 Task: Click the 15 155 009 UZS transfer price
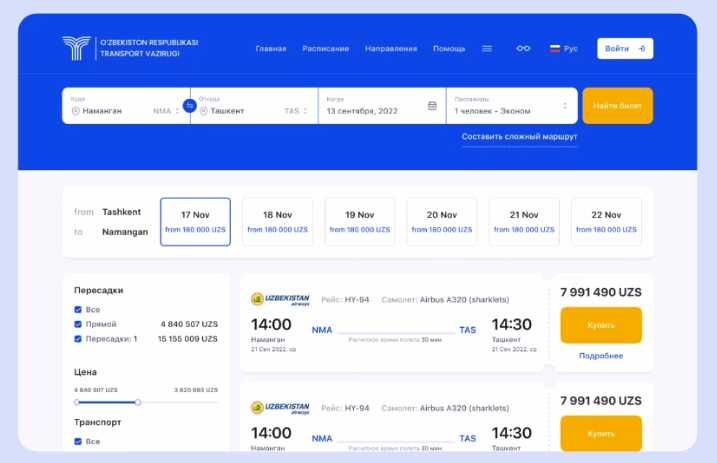(x=187, y=339)
